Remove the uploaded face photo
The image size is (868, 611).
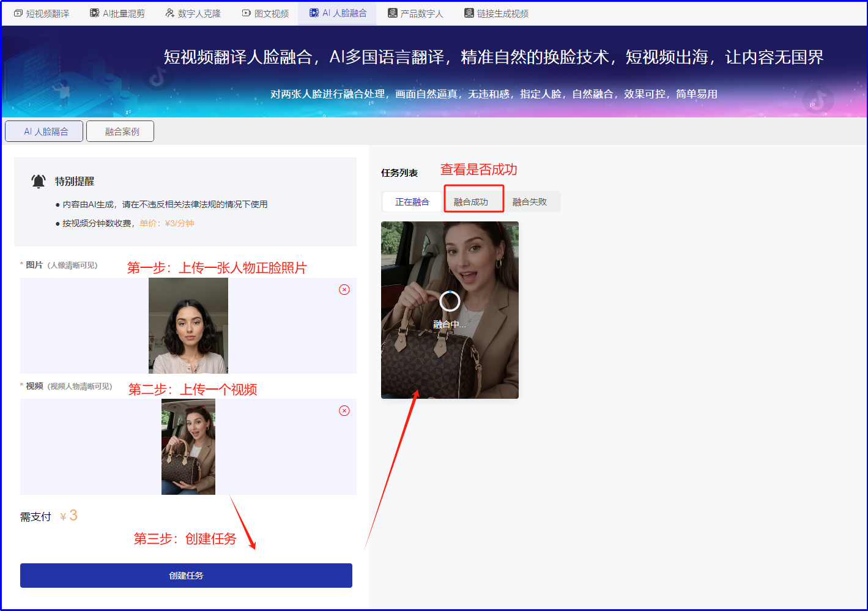pos(344,289)
